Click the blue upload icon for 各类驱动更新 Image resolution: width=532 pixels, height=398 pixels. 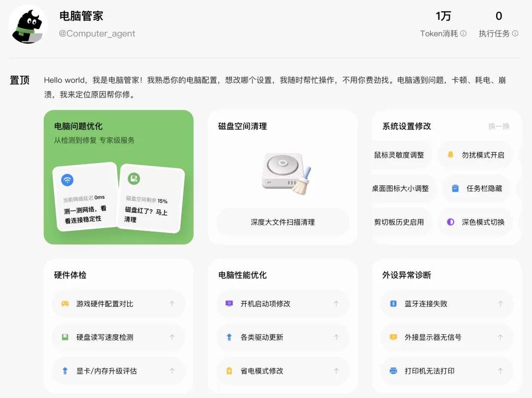229,337
